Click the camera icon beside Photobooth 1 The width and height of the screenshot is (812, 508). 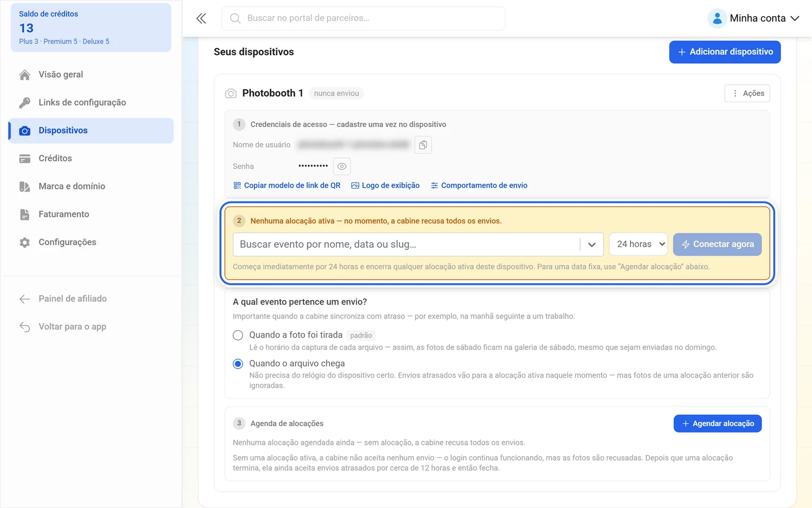231,93
